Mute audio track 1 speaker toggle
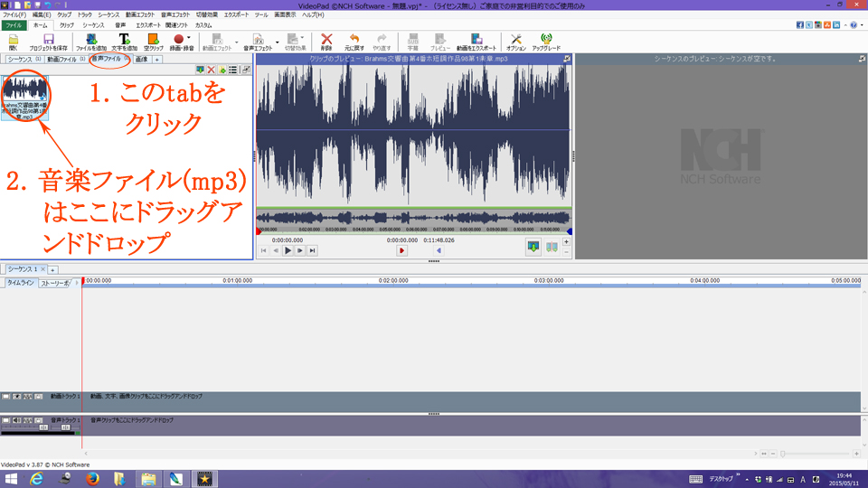Screen dimensions: 868x488 16,420
